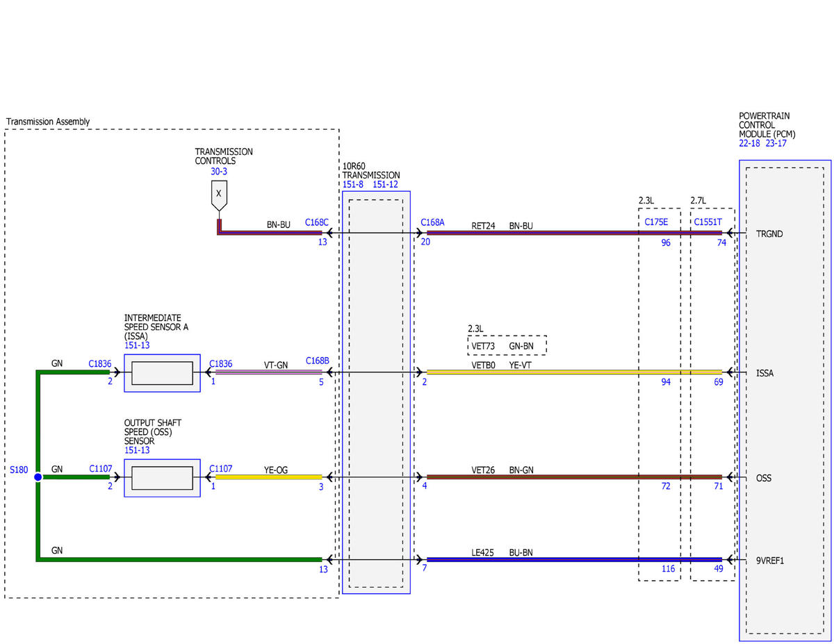The image size is (834, 644).
Task: Click wire color GN-BN
Action: point(521,346)
